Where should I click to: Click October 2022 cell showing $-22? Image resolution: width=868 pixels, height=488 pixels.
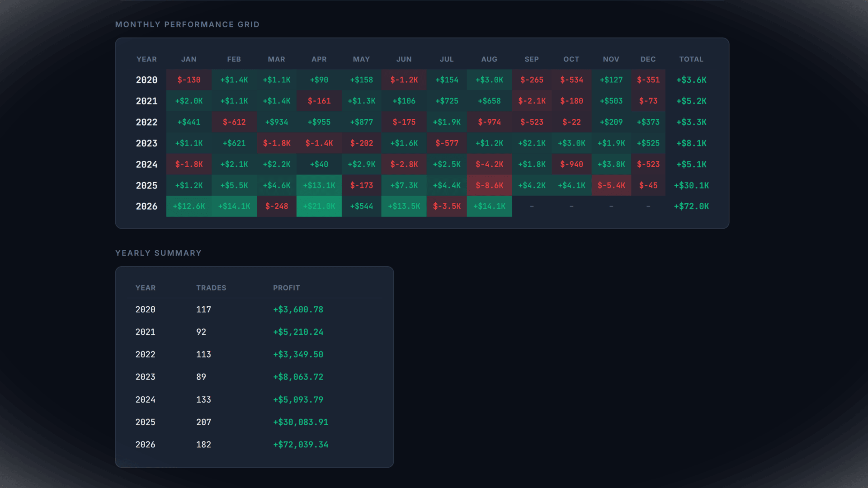coord(571,122)
